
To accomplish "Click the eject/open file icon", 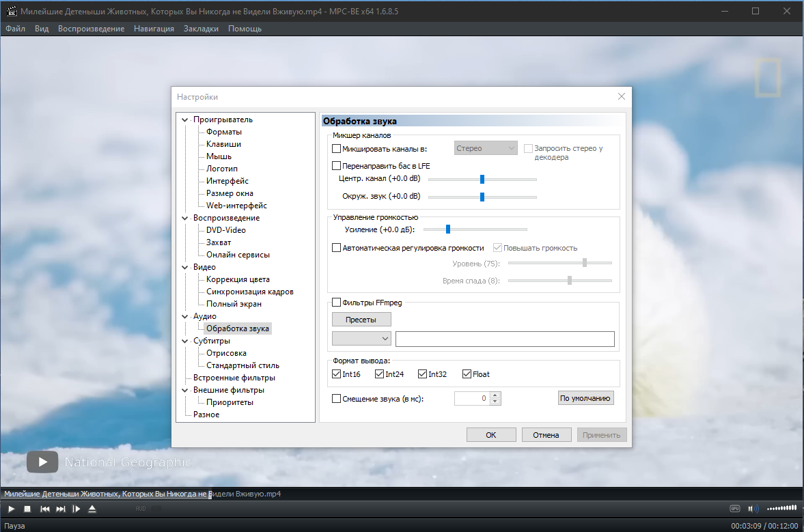I will 92,509.
